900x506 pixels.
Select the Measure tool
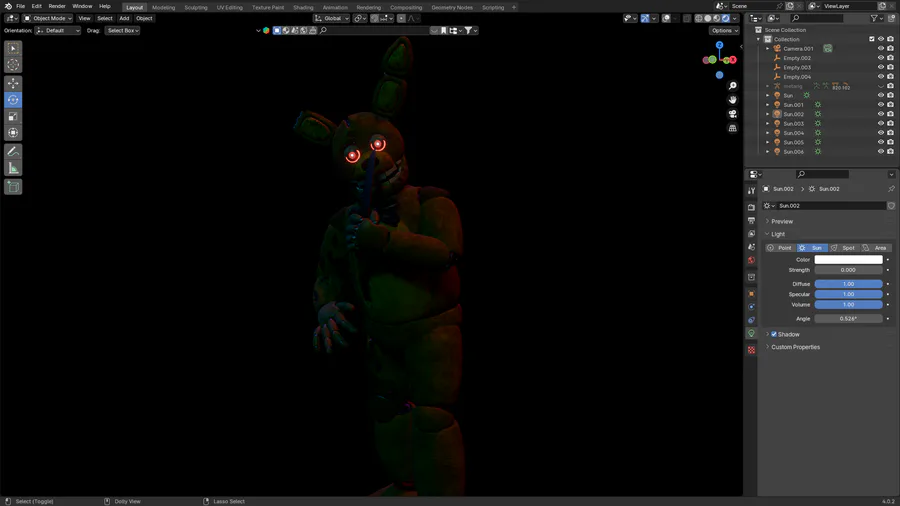[13, 168]
